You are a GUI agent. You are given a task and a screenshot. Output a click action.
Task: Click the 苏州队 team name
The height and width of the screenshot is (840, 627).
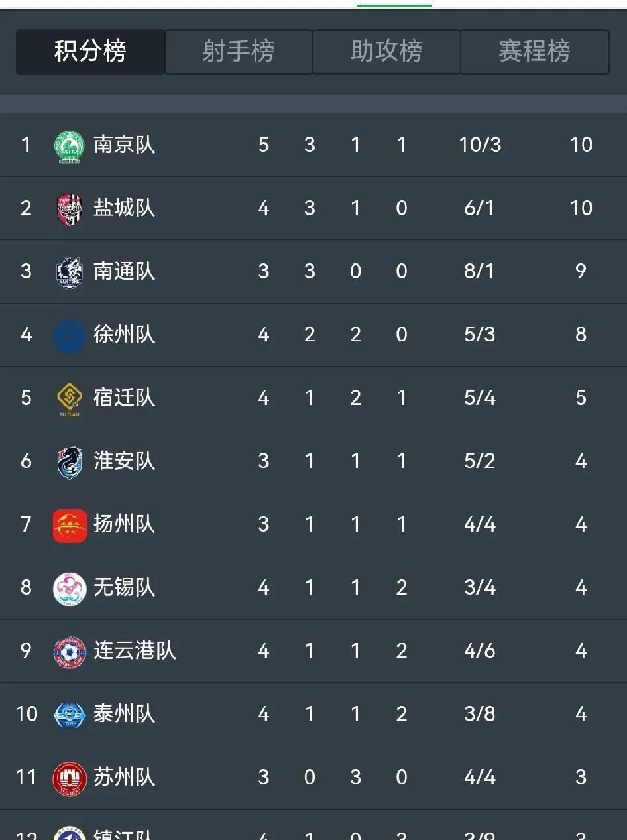[125, 777]
